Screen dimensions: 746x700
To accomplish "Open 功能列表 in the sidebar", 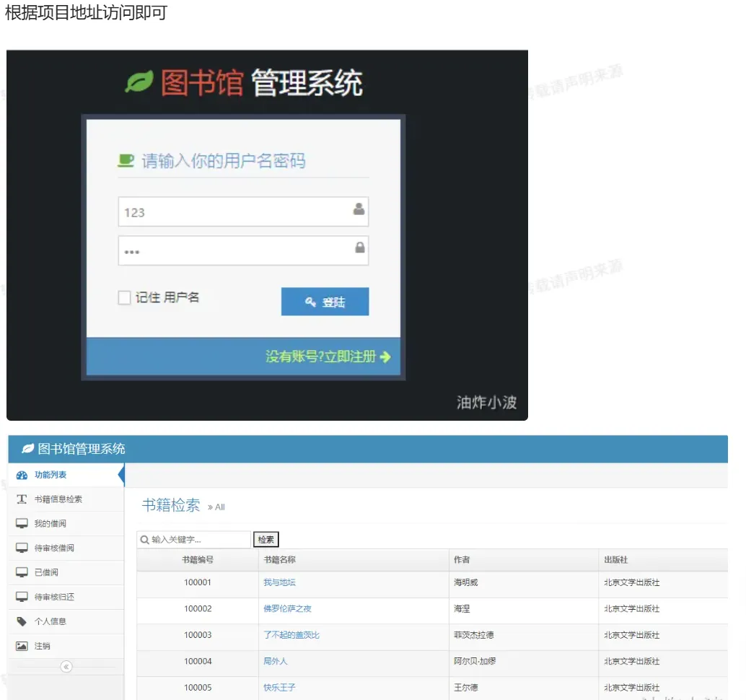I will tap(66, 475).
